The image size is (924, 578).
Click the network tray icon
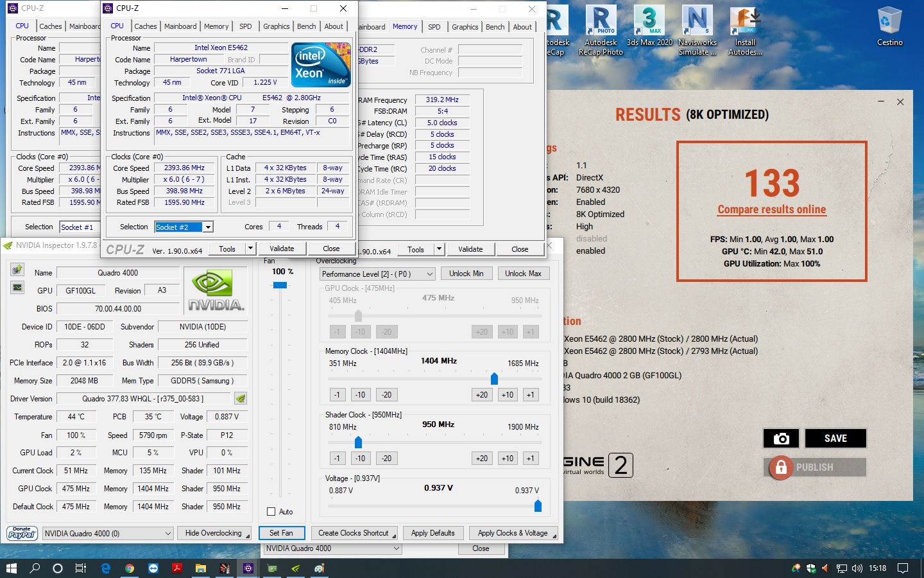[841, 568]
